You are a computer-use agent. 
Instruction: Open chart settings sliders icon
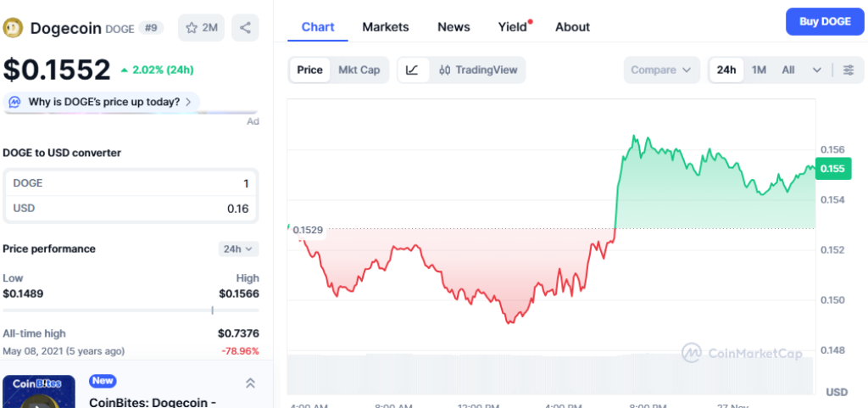(x=848, y=70)
